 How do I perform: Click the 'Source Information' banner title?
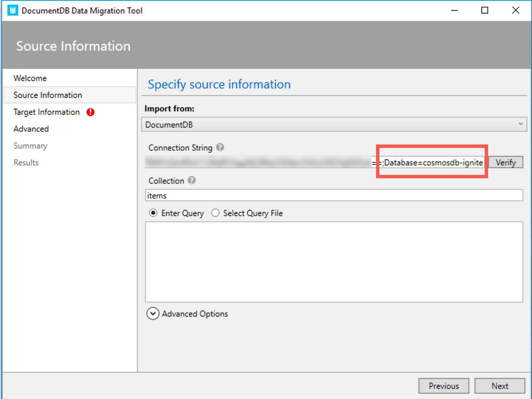pos(73,46)
